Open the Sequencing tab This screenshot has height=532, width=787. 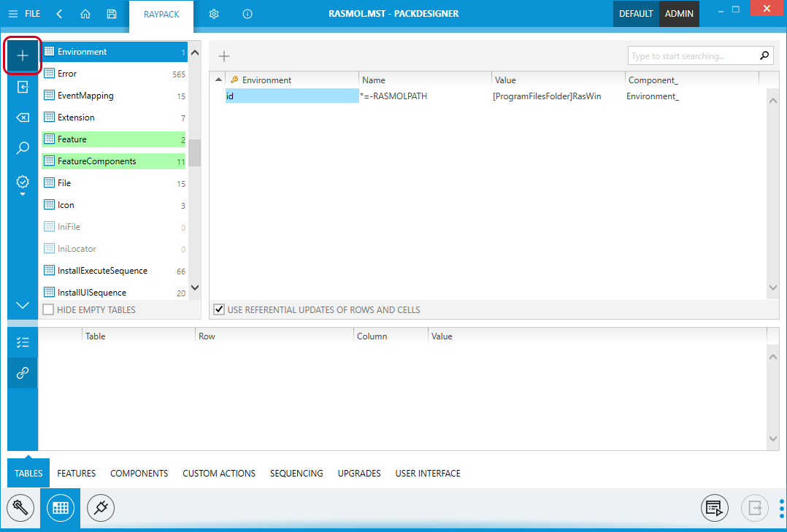point(296,474)
